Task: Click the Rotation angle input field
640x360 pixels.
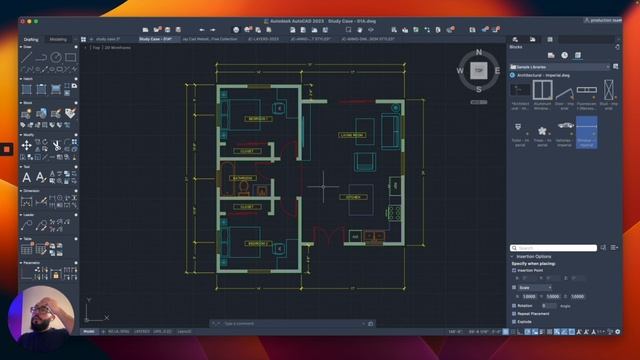Action: coord(549,306)
